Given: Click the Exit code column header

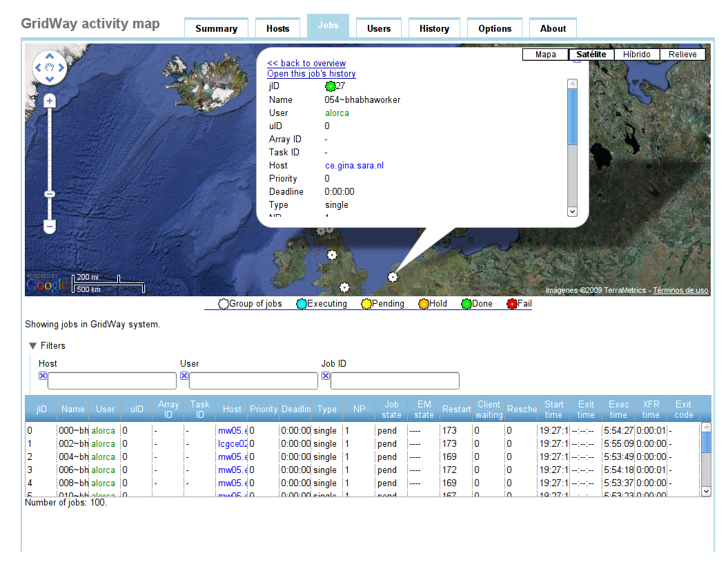Looking at the screenshot, I should [683, 409].
